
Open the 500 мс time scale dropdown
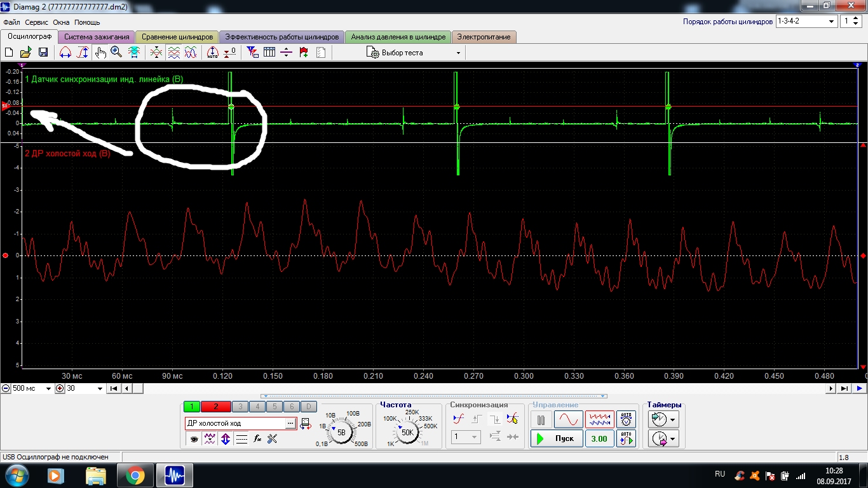[32, 388]
